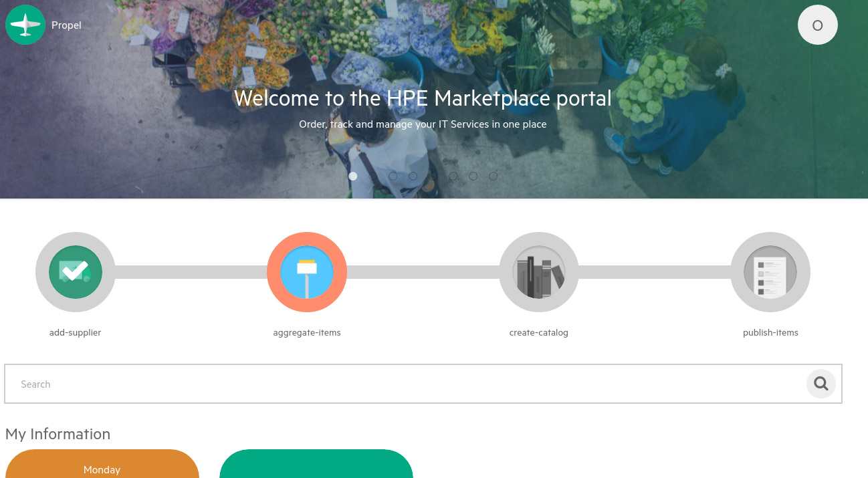The image size is (868, 478).
Task: Select the add-supplier checkmark step icon
Action: pos(76,272)
